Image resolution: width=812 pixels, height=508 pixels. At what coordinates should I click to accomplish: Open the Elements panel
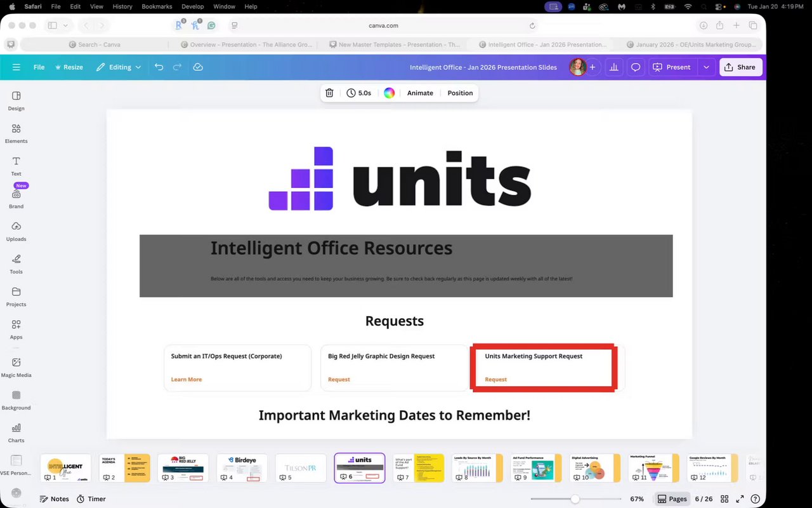point(16,133)
